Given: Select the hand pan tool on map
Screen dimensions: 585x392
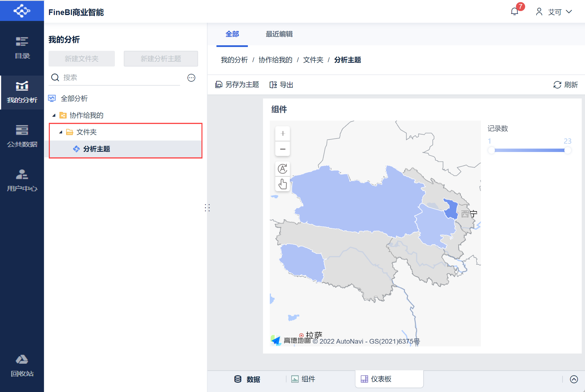Looking at the screenshot, I should [x=283, y=184].
